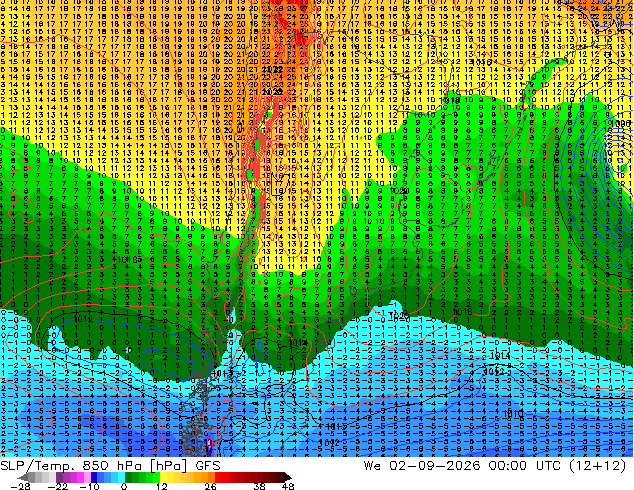
Task: Click the forecast date We 02-09-2026 text
Action: 424,466
